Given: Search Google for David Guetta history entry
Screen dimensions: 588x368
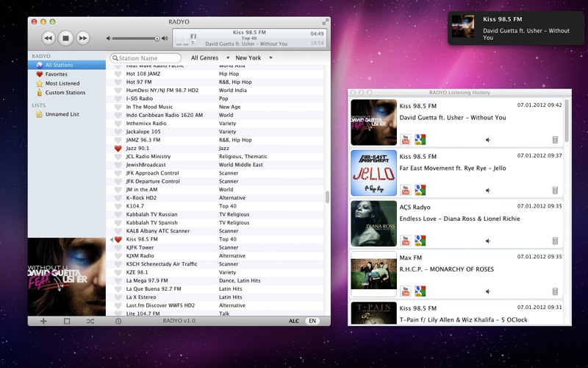Looking at the screenshot, I should (x=420, y=140).
